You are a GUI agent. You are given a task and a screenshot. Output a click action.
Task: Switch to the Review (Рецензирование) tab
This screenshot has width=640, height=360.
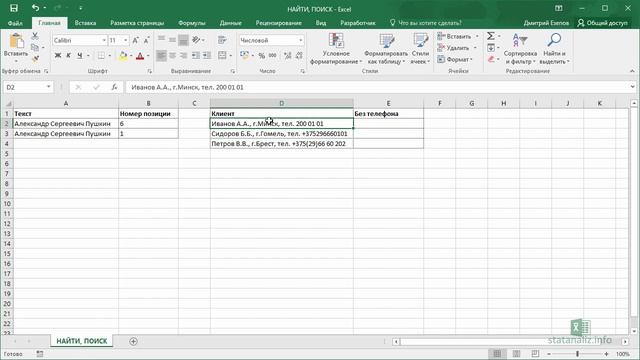point(278,23)
